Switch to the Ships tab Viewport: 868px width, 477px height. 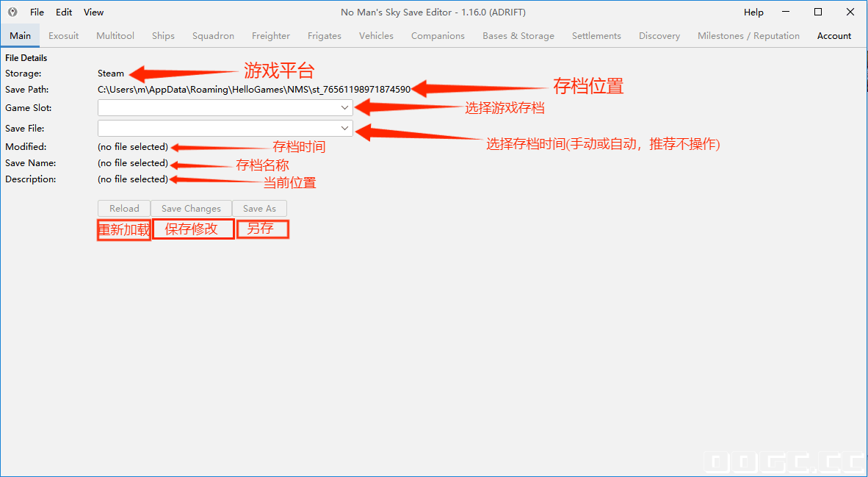pos(163,36)
